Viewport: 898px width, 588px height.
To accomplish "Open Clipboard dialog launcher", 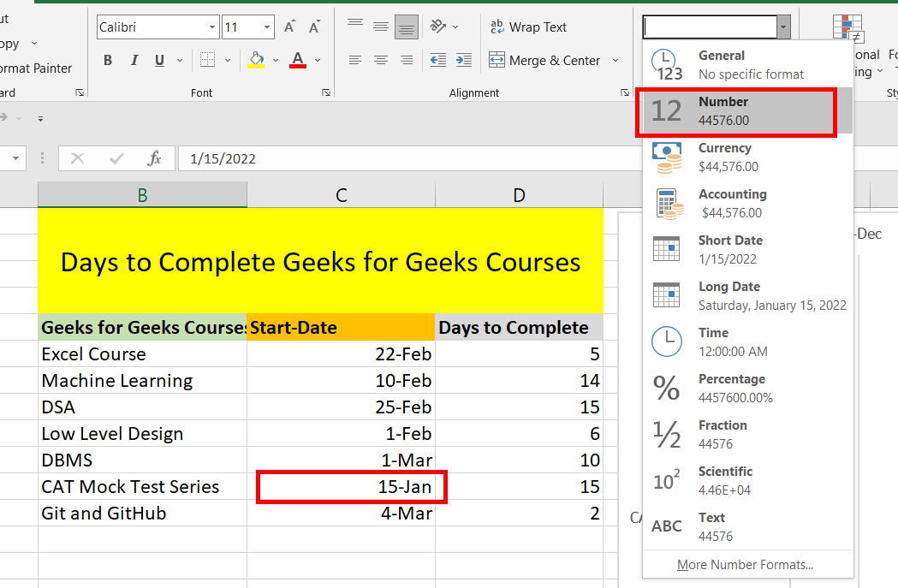I will pos(80,92).
